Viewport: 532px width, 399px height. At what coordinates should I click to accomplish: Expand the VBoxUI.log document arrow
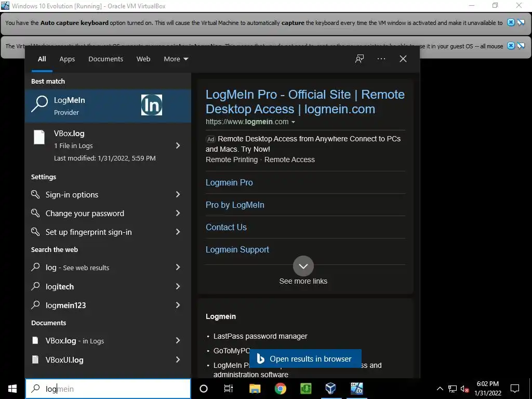[178, 360]
